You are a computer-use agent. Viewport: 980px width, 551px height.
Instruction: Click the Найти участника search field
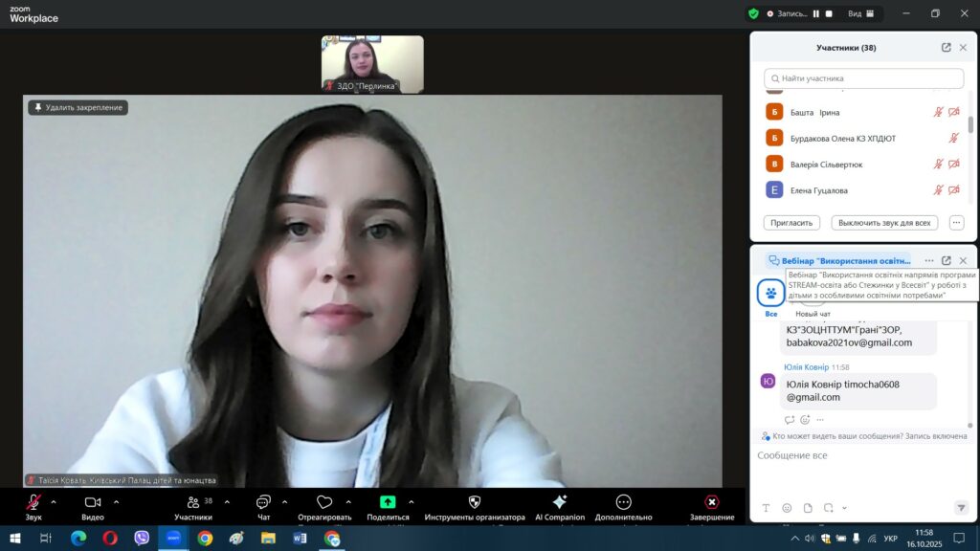(864, 78)
